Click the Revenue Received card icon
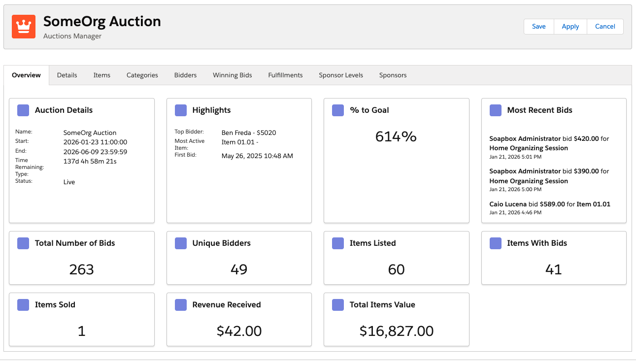636x364 pixels. [x=181, y=305]
